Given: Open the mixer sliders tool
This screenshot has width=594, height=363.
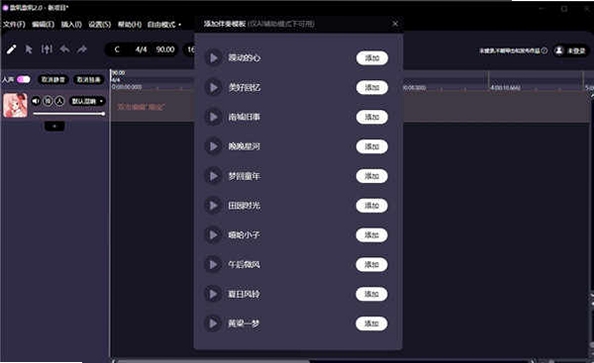Looking at the screenshot, I should [47, 49].
